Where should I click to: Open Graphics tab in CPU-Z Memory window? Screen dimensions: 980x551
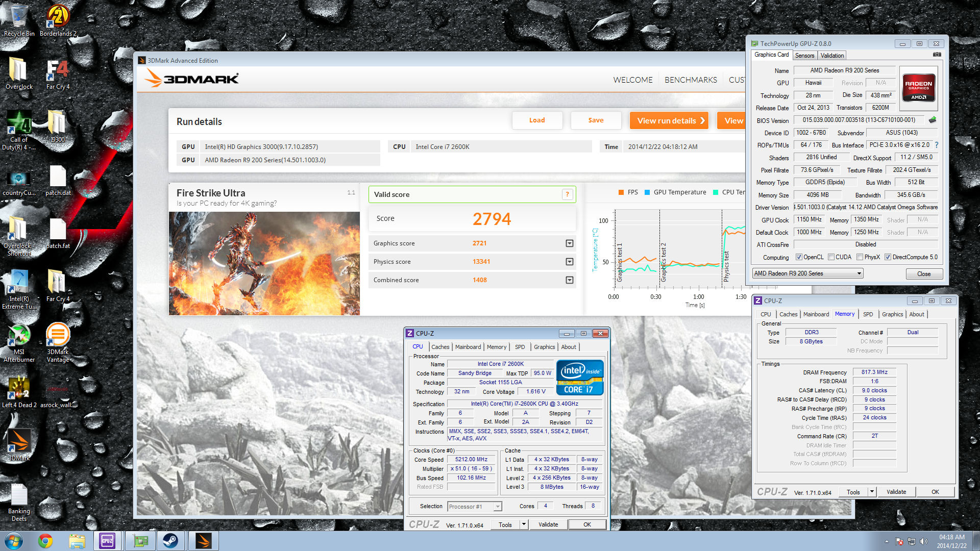click(x=892, y=314)
